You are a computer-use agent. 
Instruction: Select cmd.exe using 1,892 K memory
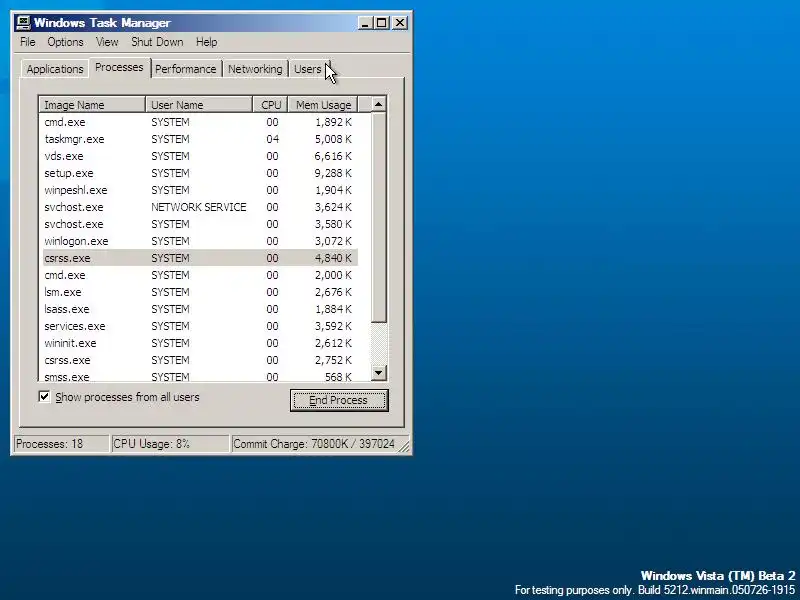[201, 122]
